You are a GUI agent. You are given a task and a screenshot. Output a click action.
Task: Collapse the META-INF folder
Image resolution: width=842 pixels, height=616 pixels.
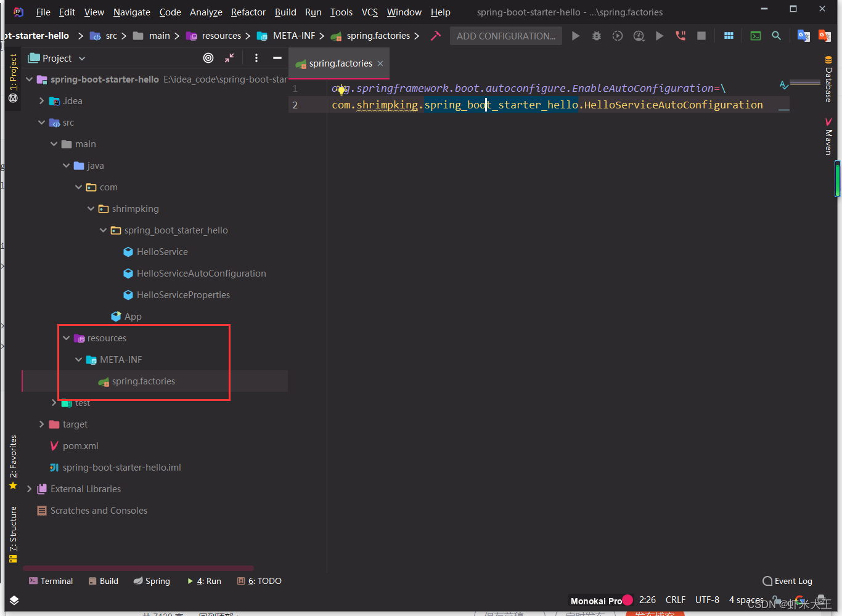(x=79, y=360)
